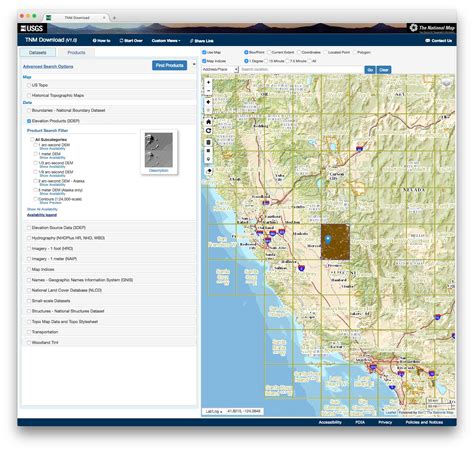The image size is (474, 451).
Task: Click elevation thumbnail image
Action: point(159,150)
